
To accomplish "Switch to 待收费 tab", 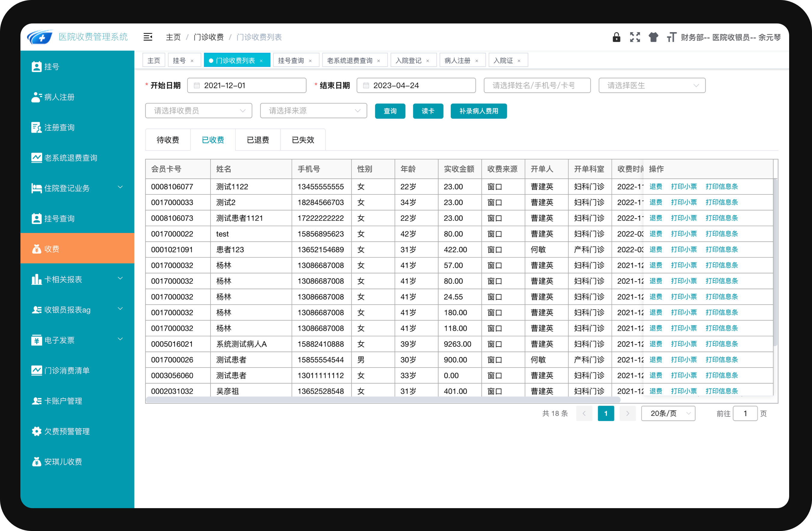I will tap(168, 140).
